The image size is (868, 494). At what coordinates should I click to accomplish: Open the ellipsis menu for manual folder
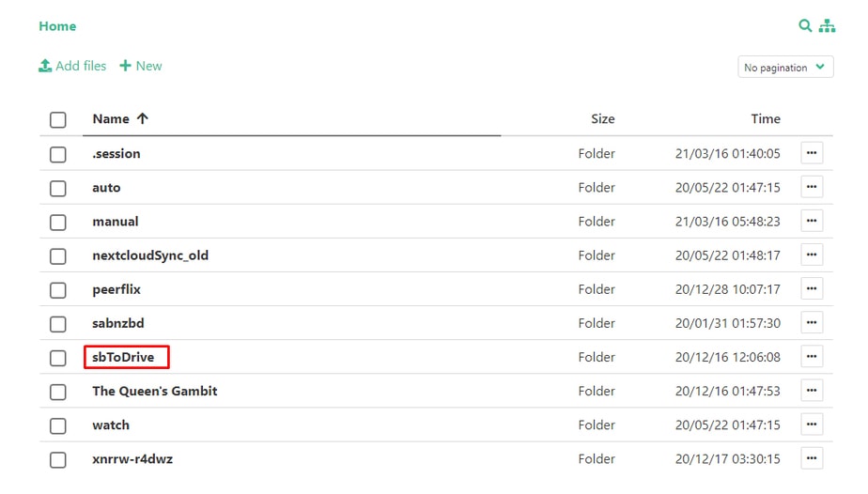coord(812,222)
